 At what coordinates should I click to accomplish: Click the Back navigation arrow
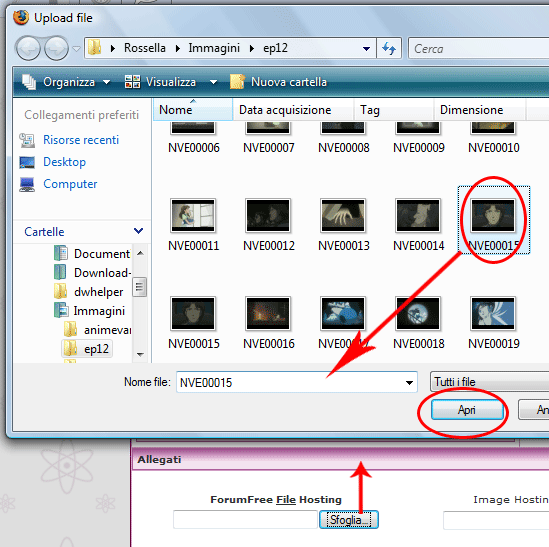click(28, 48)
